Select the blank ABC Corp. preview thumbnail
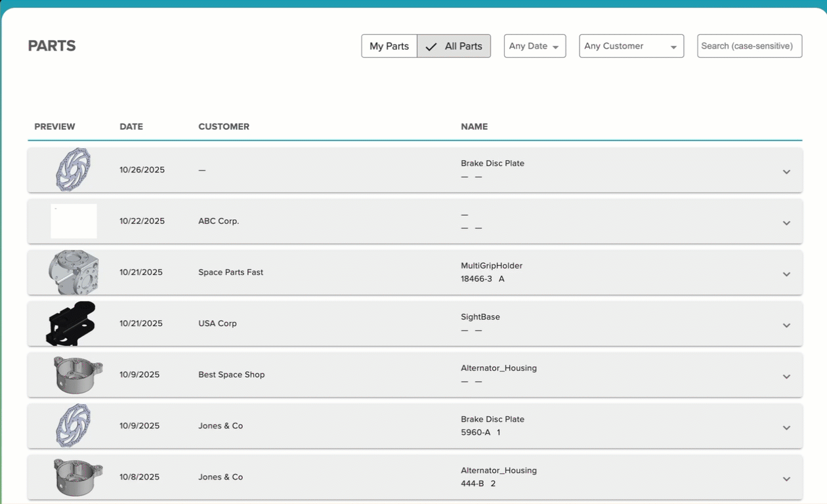Screen dimensions: 827x504 (x=74, y=221)
